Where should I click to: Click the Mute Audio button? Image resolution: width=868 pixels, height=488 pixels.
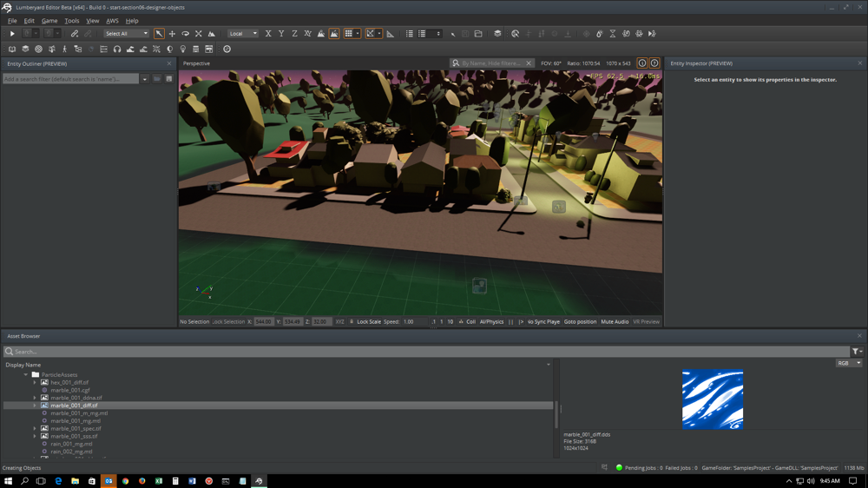point(615,322)
